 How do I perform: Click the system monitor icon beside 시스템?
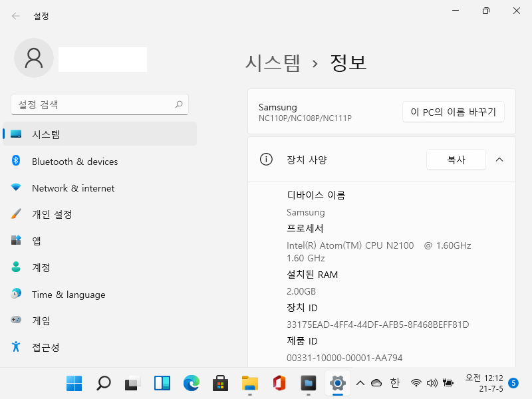coord(16,134)
